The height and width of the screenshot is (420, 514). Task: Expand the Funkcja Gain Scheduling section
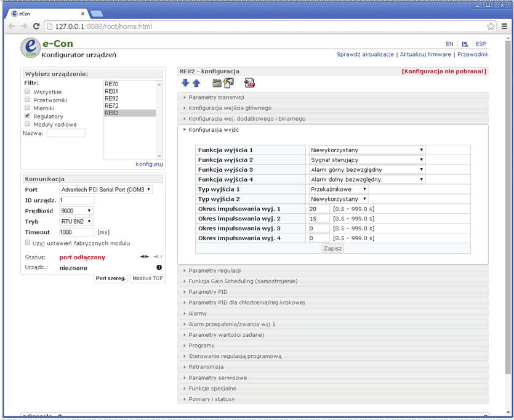click(333, 281)
